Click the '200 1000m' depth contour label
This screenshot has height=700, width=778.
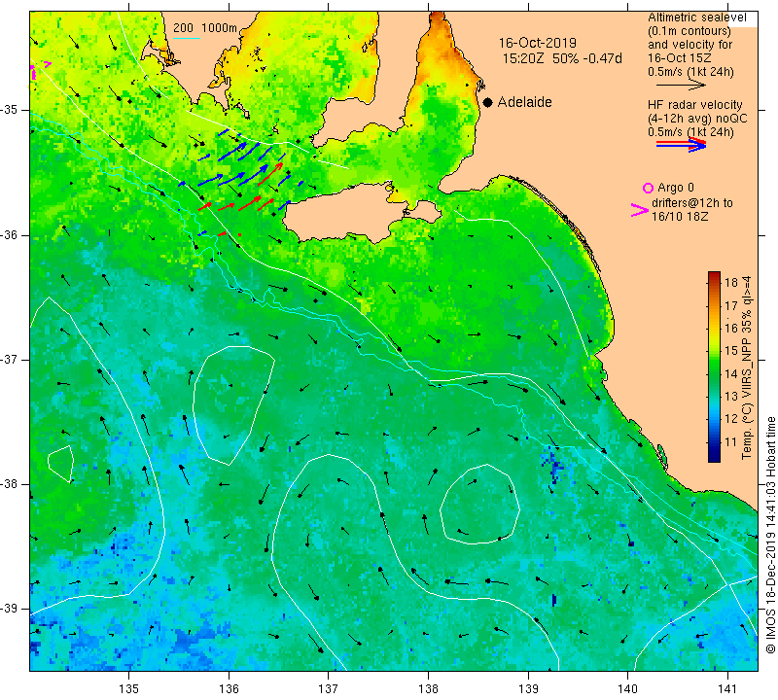pos(205,28)
